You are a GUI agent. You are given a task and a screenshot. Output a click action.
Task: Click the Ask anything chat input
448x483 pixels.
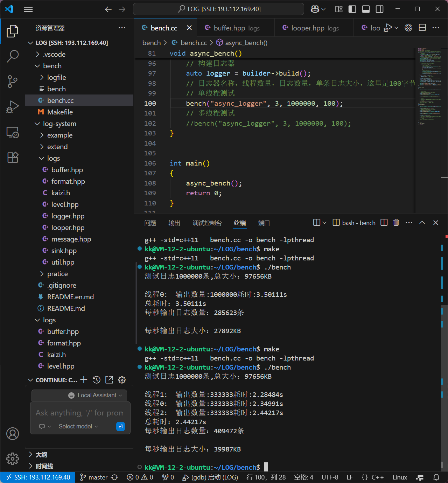(80, 413)
